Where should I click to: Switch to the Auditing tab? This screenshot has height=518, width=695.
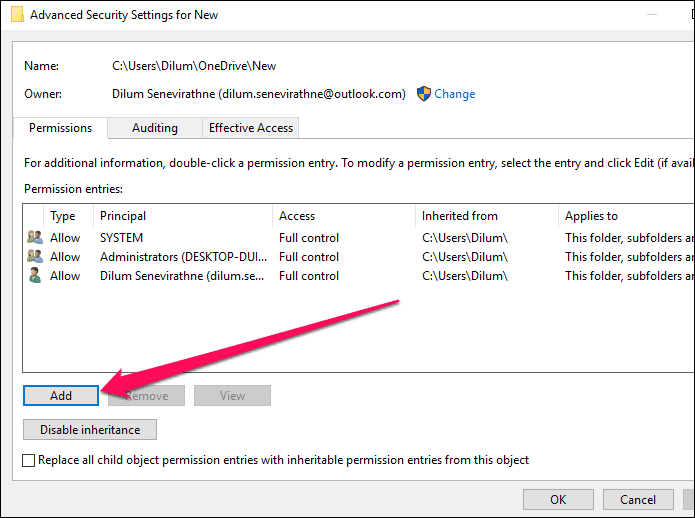[155, 128]
